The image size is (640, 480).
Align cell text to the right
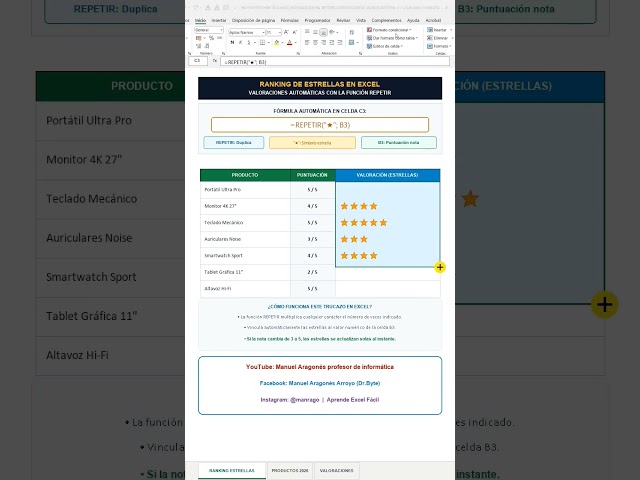[324, 42]
